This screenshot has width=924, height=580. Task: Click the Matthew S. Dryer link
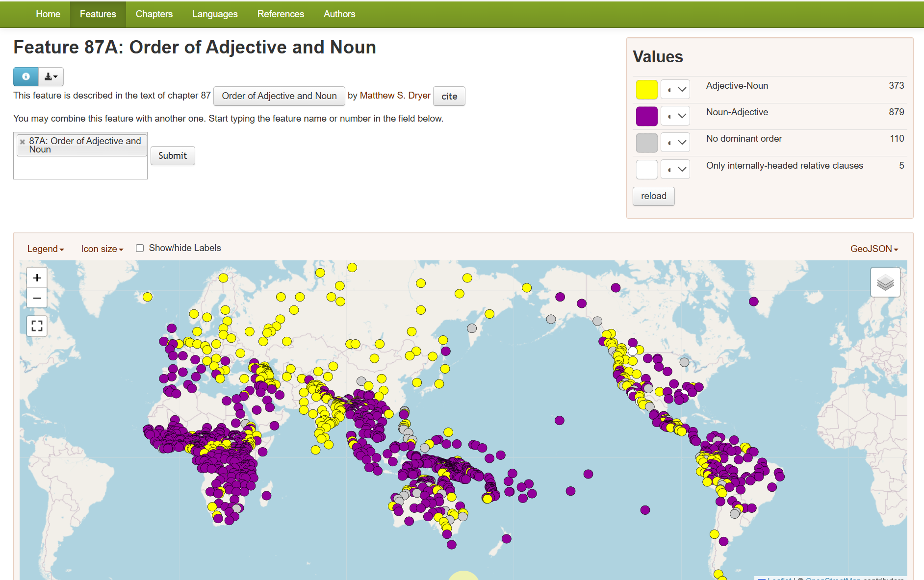pos(395,96)
